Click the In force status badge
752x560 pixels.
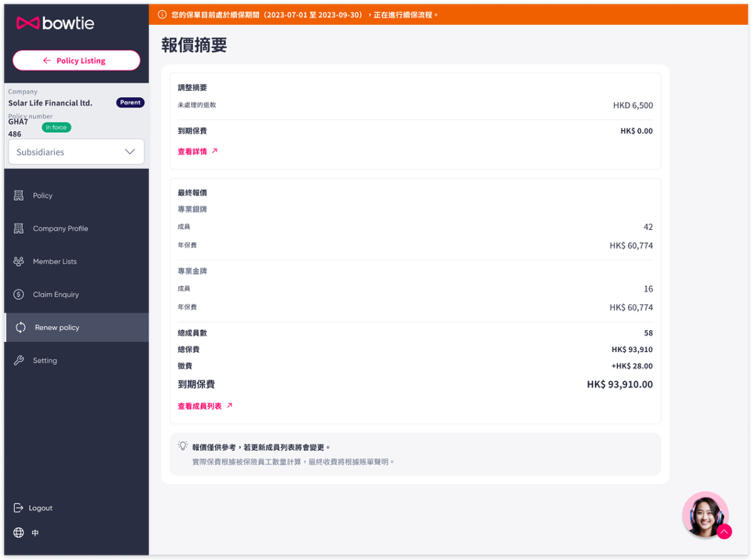pyautogui.click(x=56, y=126)
